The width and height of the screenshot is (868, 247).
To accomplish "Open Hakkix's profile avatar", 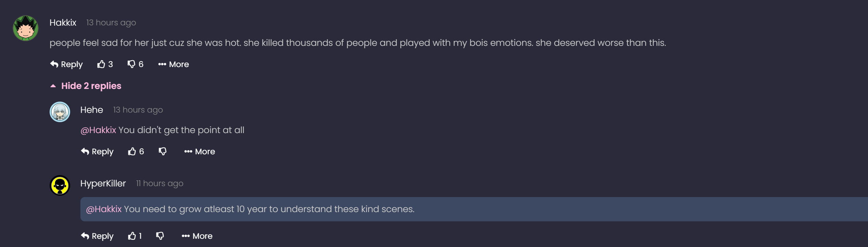I will coord(26,28).
